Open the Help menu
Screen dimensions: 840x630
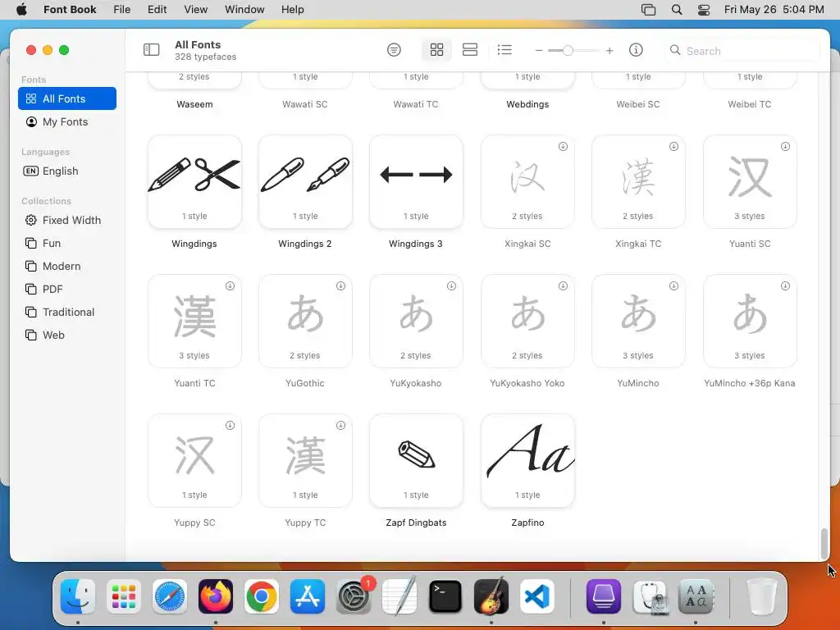click(x=293, y=9)
